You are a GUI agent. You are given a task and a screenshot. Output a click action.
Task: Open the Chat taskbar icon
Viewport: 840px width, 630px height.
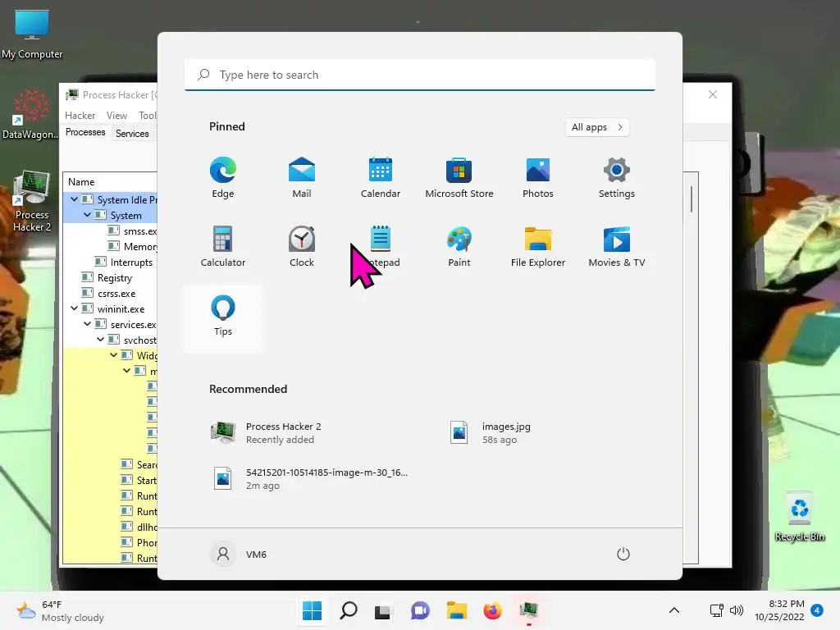click(x=420, y=610)
